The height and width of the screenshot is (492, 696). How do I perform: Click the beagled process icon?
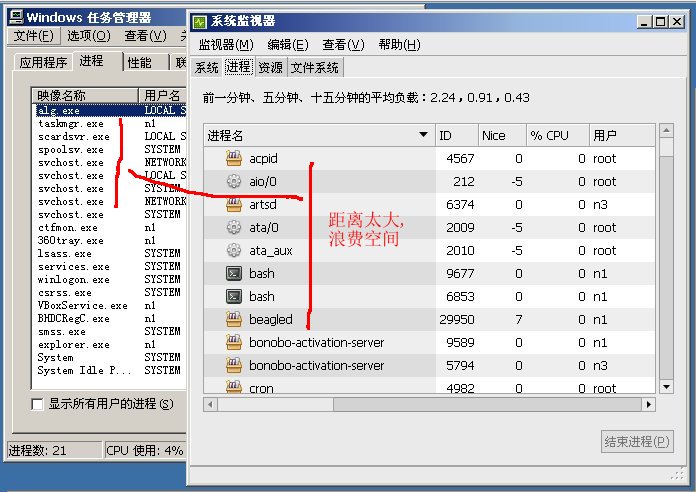point(234,319)
